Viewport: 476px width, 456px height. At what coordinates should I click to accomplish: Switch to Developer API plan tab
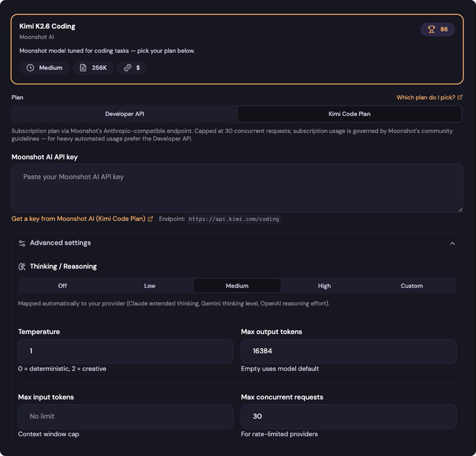pos(125,114)
